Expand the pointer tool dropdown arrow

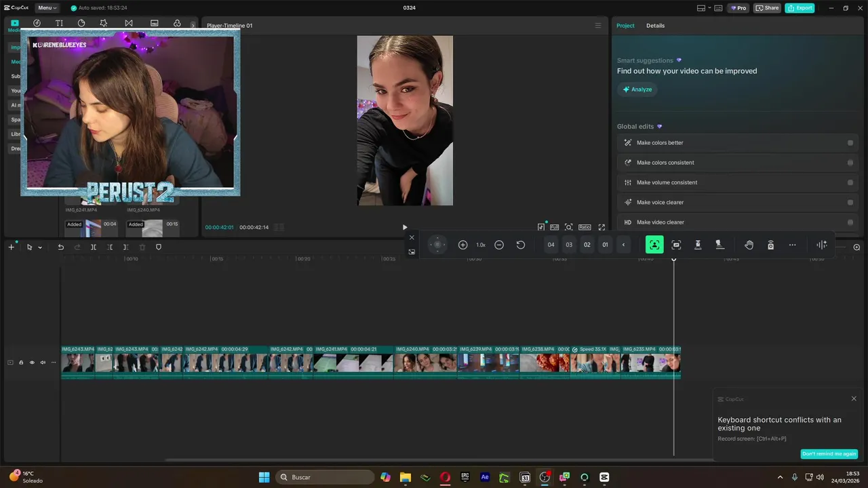tap(40, 247)
